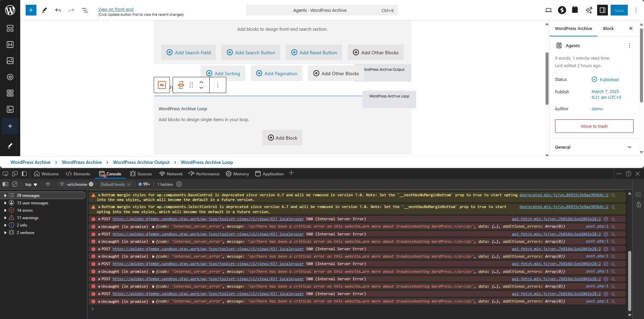
Task: Open the lightning bolt plugin panel
Action: (562, 10)
